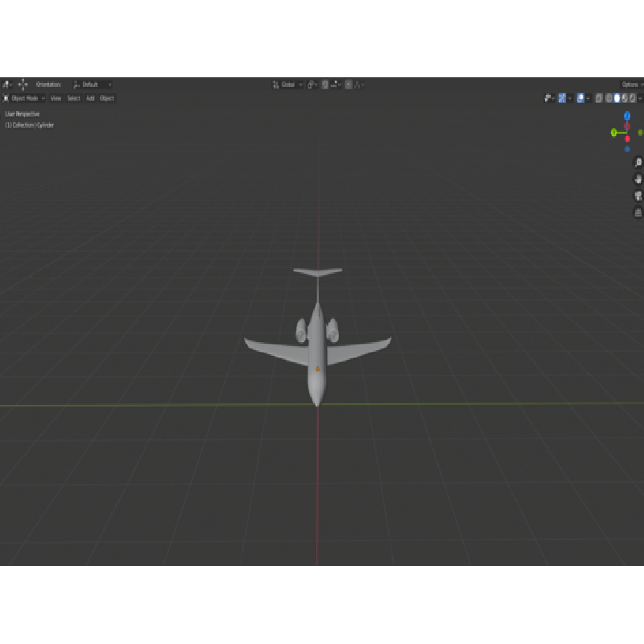Switch perspective/orthographic with grid icon

[638, 213]
